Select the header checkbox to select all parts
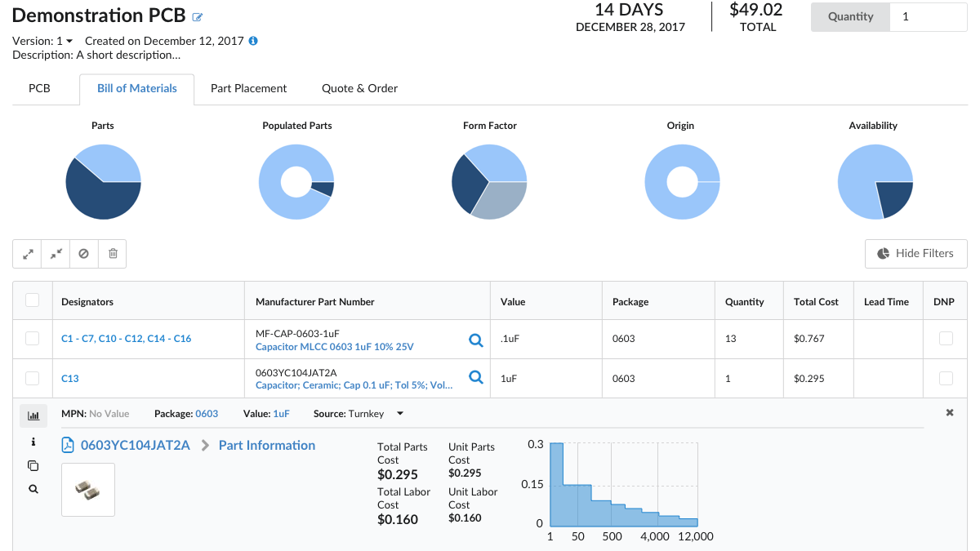Image resolution: width=980 pixels, height=551 pixels. click(33, 300)
